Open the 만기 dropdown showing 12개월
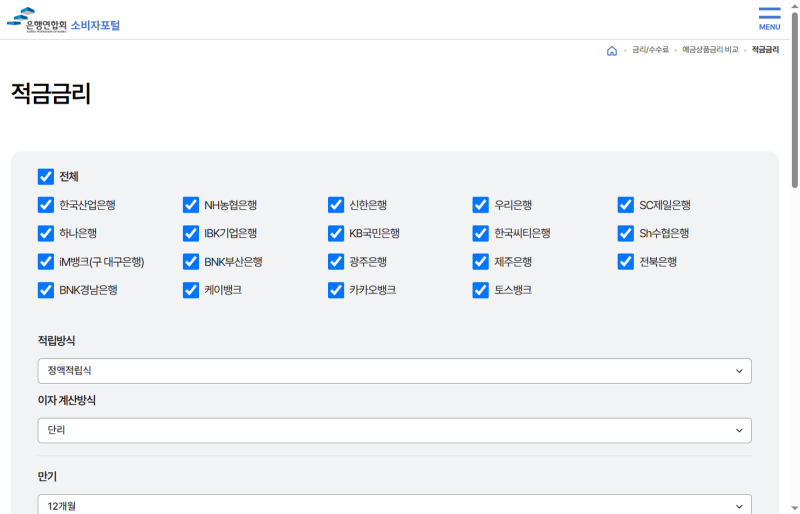 tap(394, 504)
